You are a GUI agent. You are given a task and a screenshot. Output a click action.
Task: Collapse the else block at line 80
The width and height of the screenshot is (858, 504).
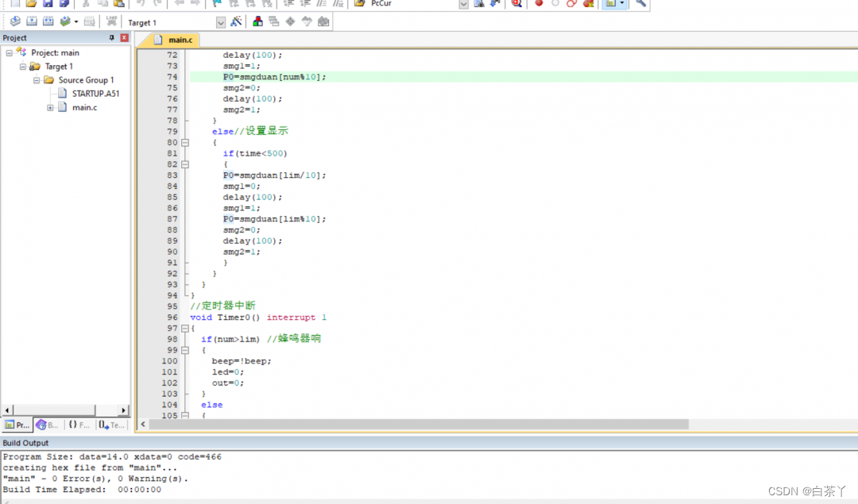pyautogui.click(x=185, y=143)
